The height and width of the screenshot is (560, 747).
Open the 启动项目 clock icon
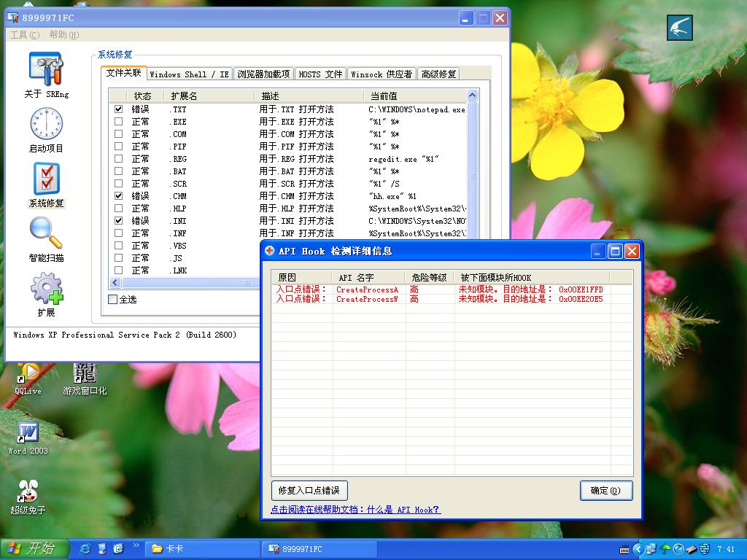46,124
